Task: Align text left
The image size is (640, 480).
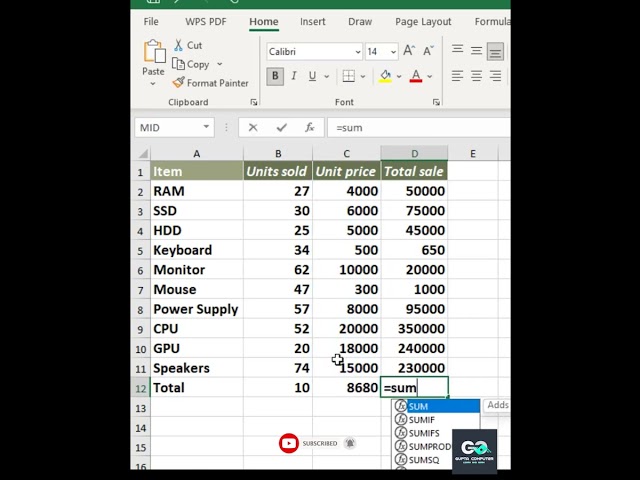Action: coord(457,76)
